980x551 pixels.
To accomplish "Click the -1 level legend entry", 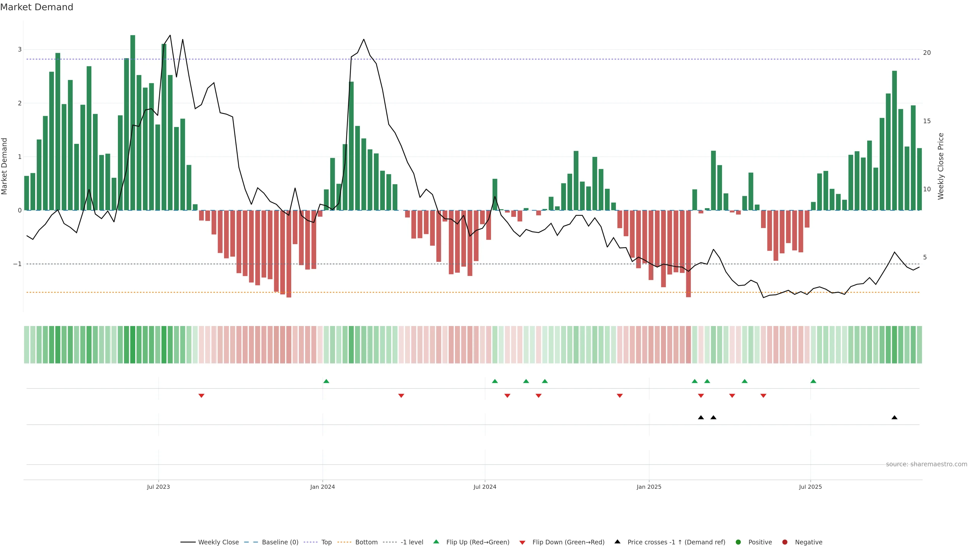I will click(412, 542).
